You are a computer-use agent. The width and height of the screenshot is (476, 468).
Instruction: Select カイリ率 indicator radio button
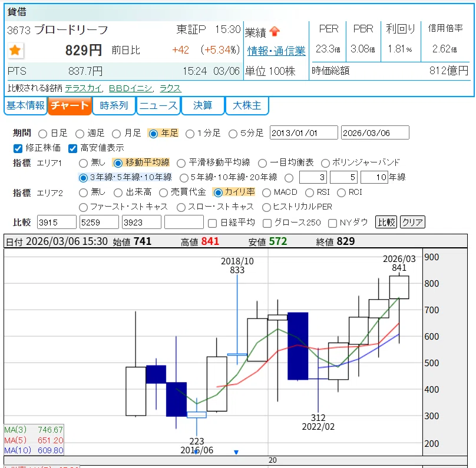[218, 192]
